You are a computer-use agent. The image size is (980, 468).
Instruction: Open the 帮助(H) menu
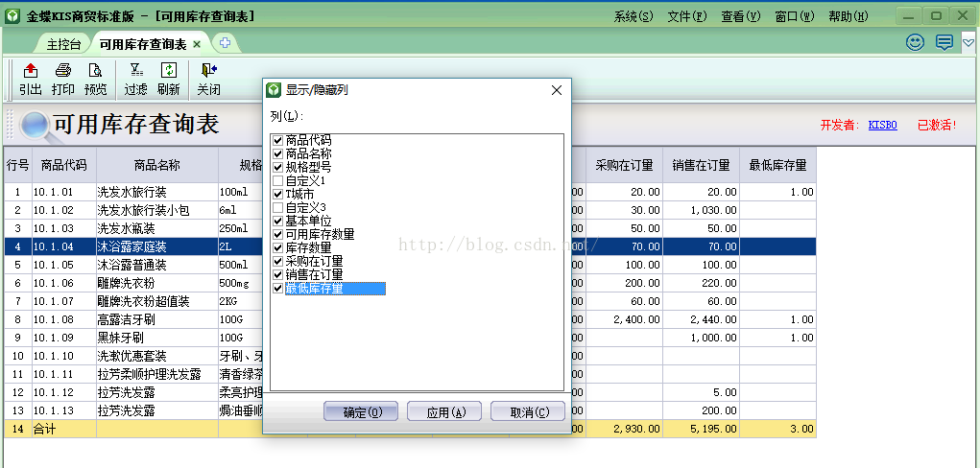coord(849,17)
